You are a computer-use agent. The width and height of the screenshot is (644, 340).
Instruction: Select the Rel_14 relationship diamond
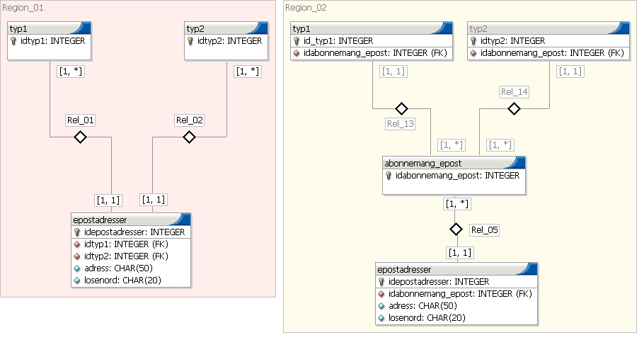(514, 108)
